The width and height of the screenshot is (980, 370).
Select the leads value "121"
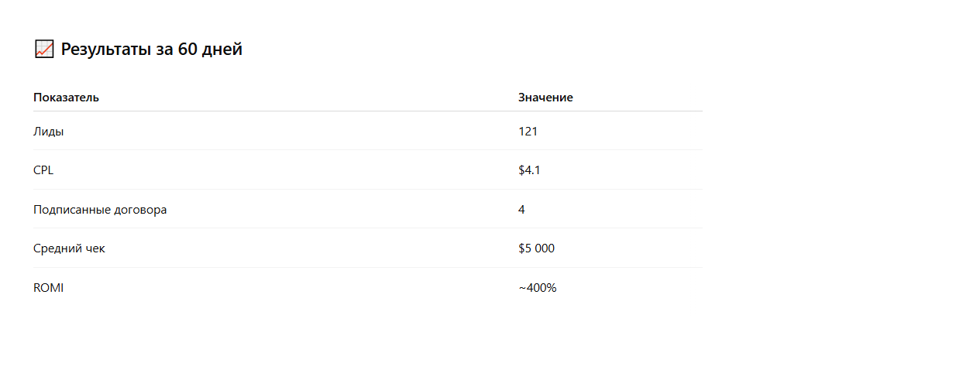(x=528, y=132)
